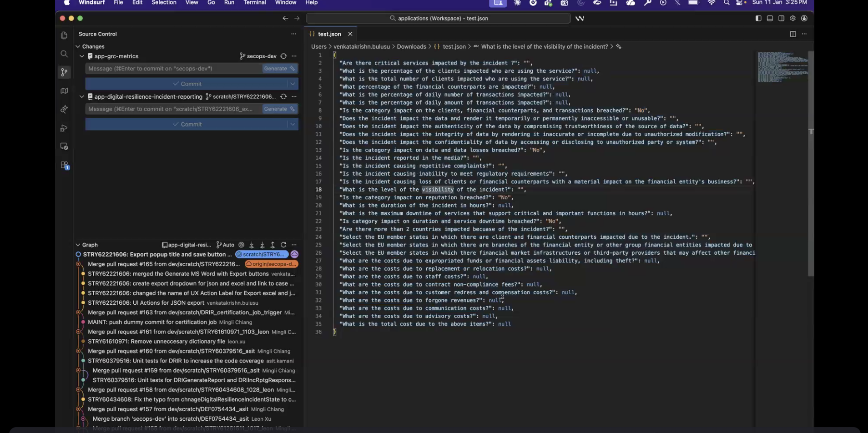Open More Actions for app-digital-resilience-incident-reporting
868x433 pixels.
click(294, 96)
